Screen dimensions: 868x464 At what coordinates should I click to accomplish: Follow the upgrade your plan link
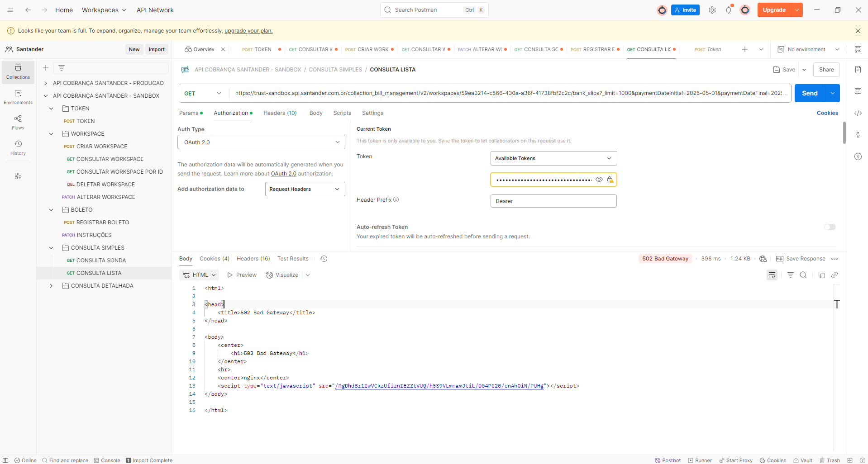pyautogui.click(x=248, y=31)
